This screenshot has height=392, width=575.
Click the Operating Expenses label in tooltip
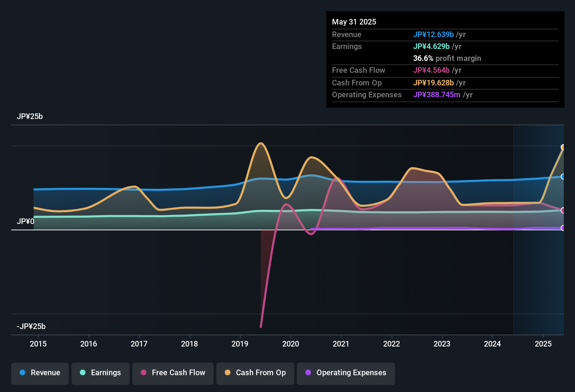[x=367, y=94]
